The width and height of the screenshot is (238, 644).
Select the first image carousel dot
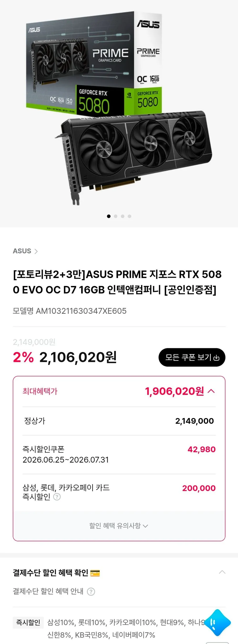(x=109, y=216)
